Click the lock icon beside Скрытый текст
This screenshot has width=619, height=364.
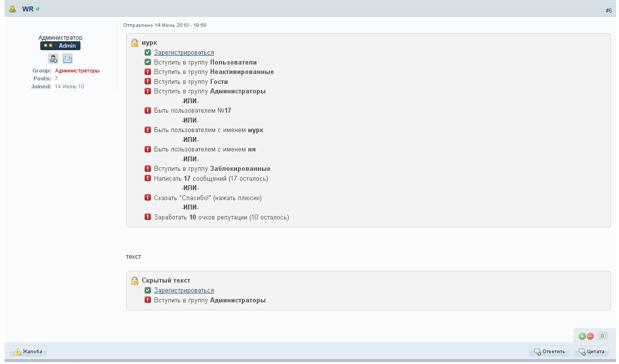pos(135,281)
